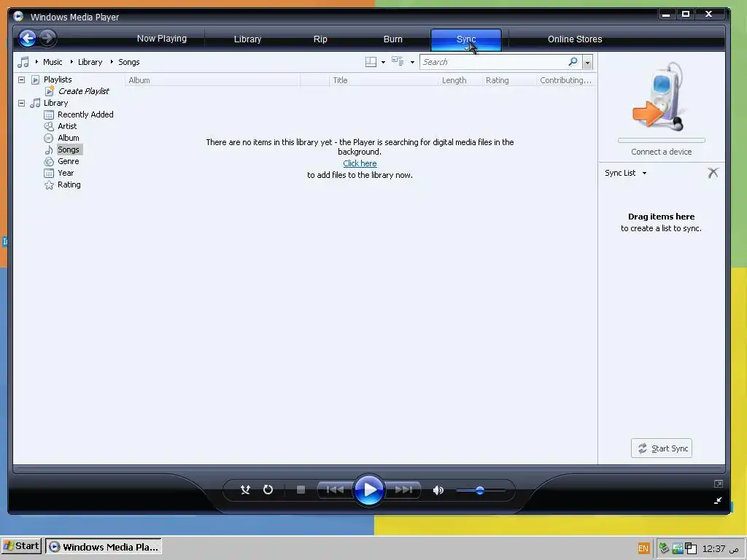Open the layout options icon
Screen dimensions: 747x560
[371, 62]
